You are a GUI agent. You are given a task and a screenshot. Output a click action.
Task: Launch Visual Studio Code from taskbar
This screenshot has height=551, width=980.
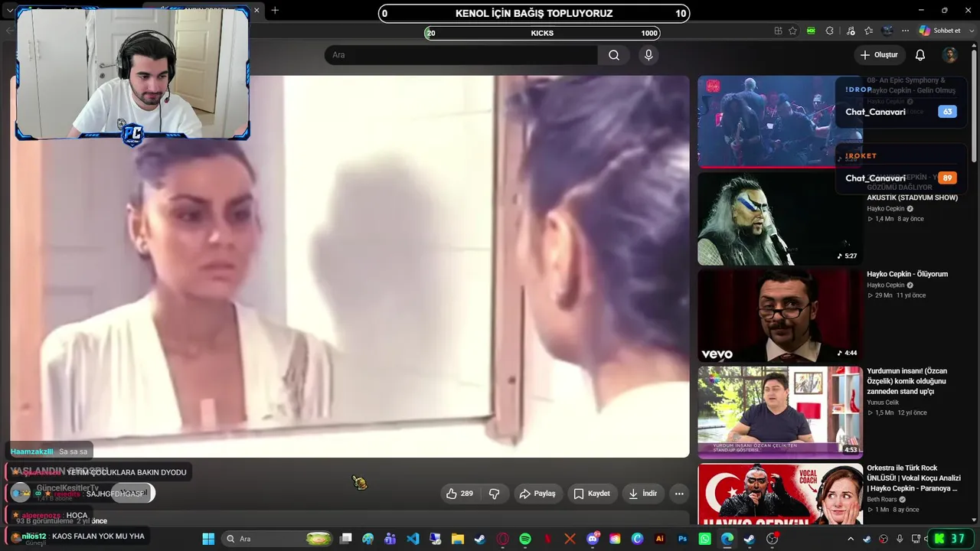[x=413, y=539]
